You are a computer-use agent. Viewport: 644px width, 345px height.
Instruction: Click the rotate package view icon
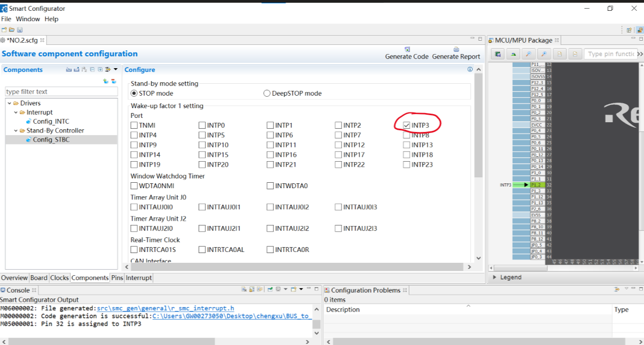pos(513,54)
